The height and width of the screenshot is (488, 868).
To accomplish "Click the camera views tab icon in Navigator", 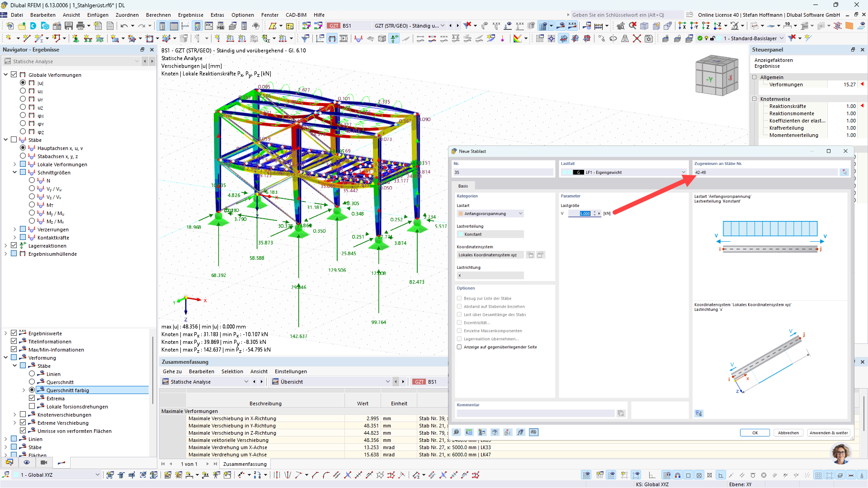I will click(44, 462).
